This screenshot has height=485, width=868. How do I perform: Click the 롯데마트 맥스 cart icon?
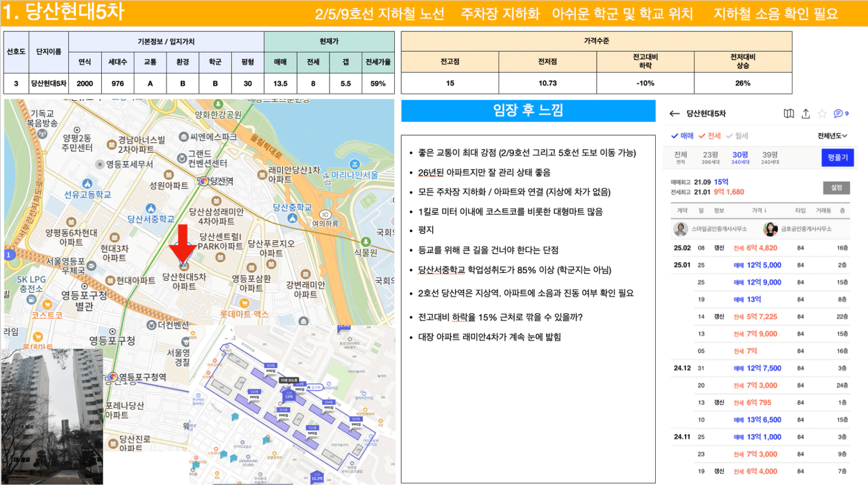click(x=244, y=303)
